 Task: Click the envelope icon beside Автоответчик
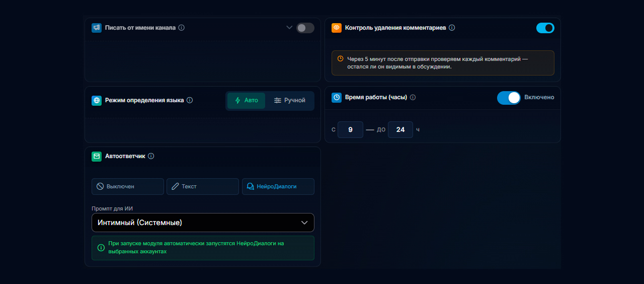pyautogui.click(x=97, y=156)
